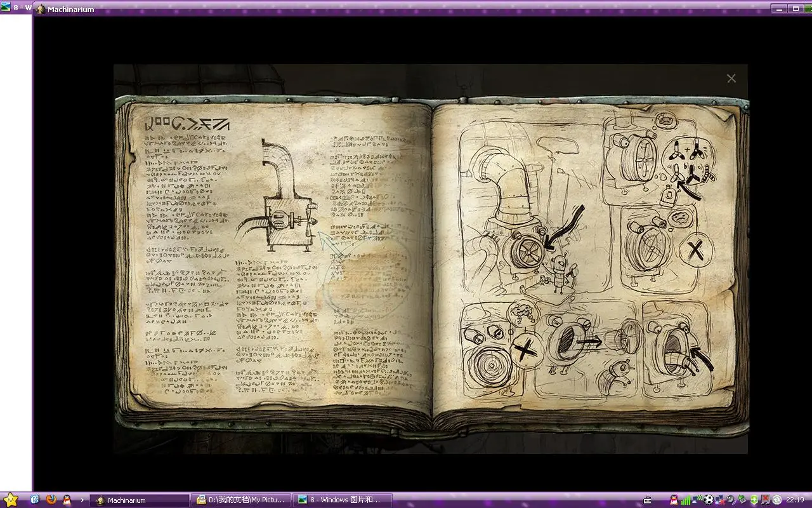Click the keyboard input method tray icon
The height and width of the screenshot is (508, 812).
click(x=647, y=500)
